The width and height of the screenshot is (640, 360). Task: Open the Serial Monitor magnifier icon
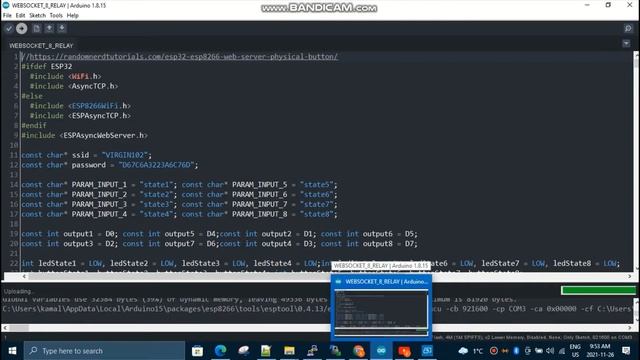[x=628, y=29]
